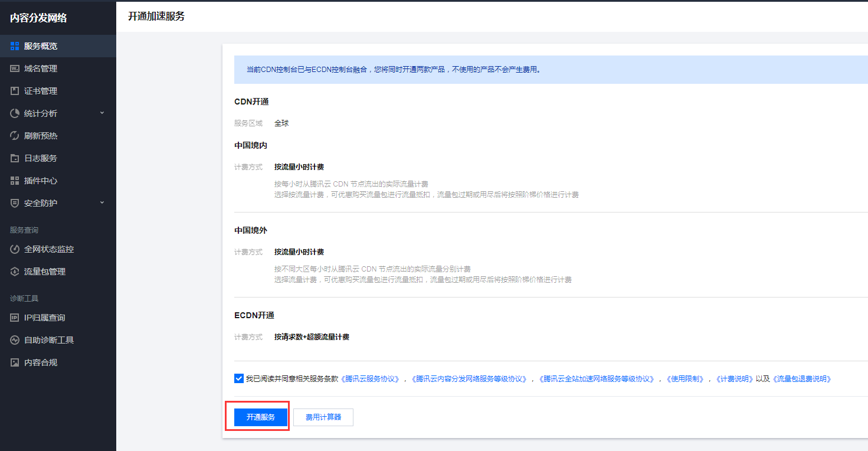Uncheck the service terms agreement checkbox
The height and width of the screenshot is (451, 868).
click(238, 378)
